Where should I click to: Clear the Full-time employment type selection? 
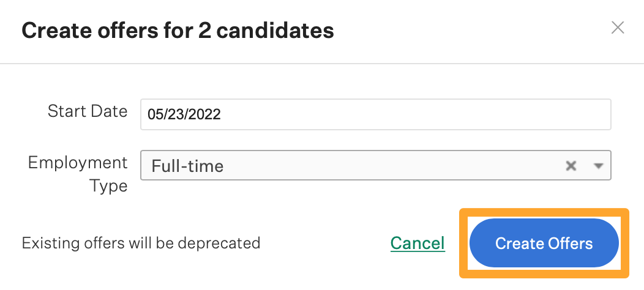[571, 166]
